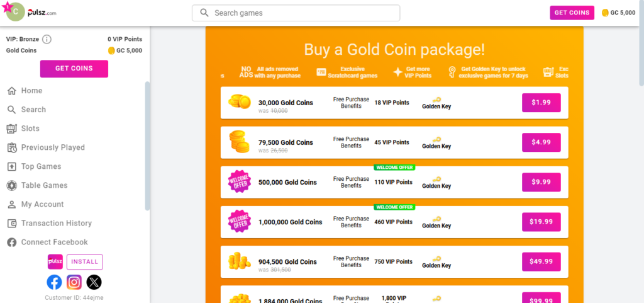644x303 pixels.
Task: Click the gold coin balance in header
Action: [x=618, y=13]
